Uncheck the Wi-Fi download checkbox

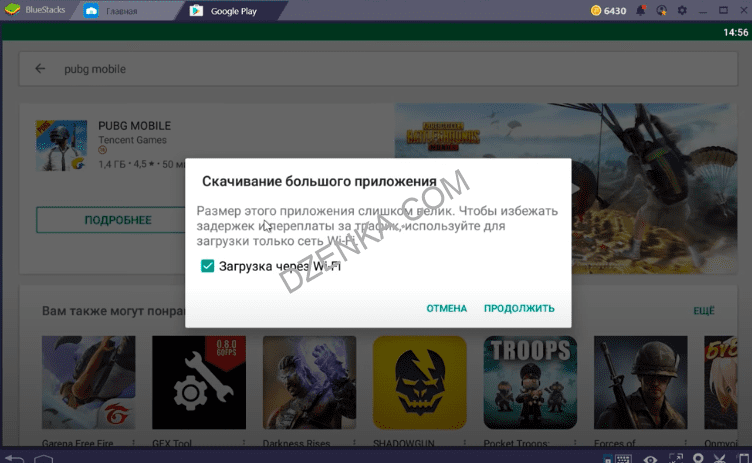point(207,266)
